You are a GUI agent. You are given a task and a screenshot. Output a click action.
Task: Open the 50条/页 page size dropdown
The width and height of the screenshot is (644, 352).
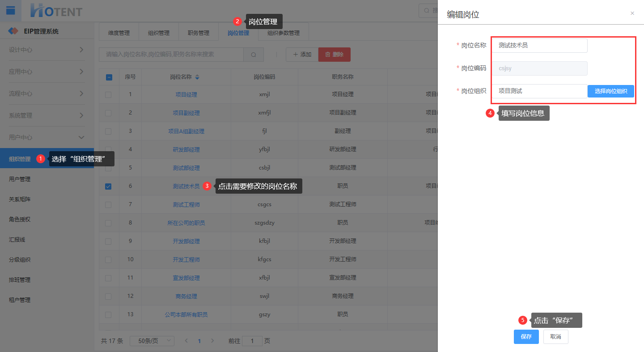coord(152,341)
